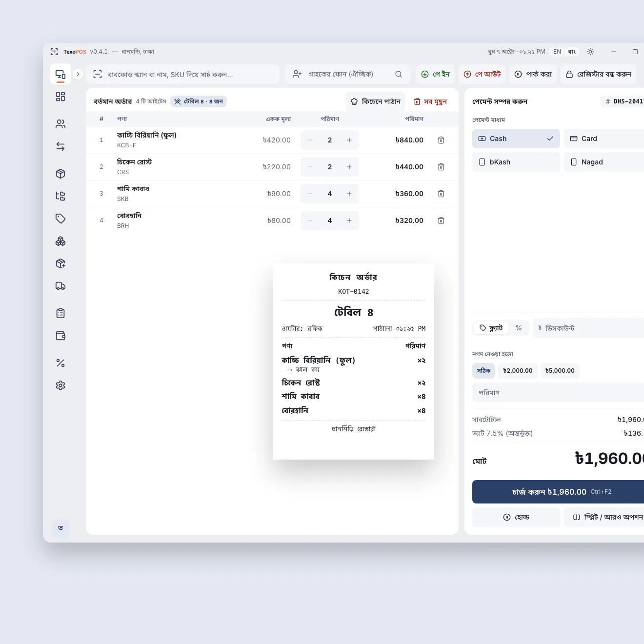Click the barcode search input field
This screenshot has height=644, width=644.
tap(183, 74)
